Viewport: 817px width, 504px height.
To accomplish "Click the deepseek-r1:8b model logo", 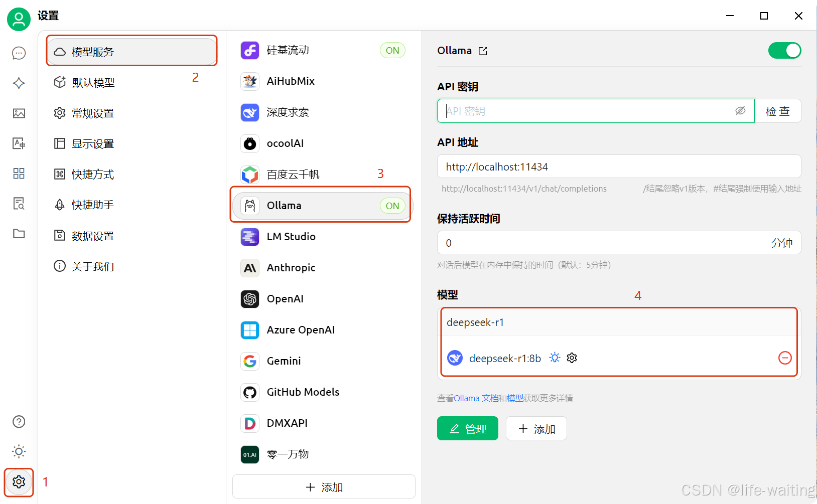I will 455,358.
